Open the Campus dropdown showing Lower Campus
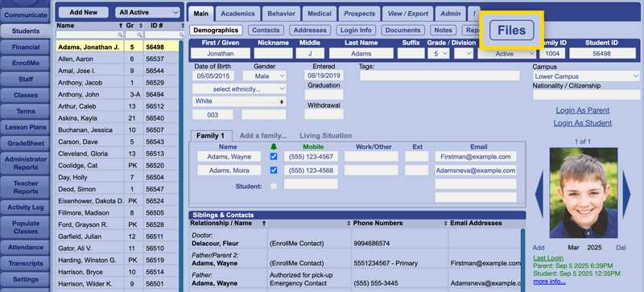Viewport: 644px width, 292px height. 587,76
